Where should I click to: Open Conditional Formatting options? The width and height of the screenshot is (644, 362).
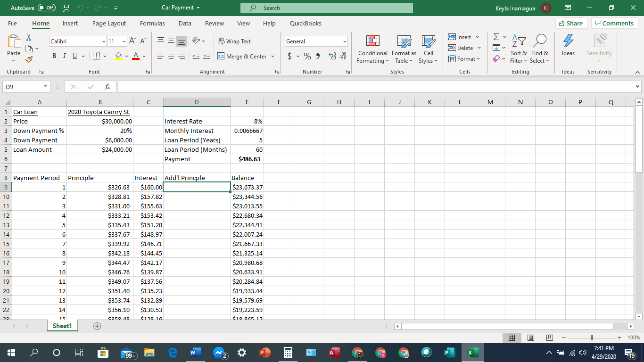click(x=372, y=49)
